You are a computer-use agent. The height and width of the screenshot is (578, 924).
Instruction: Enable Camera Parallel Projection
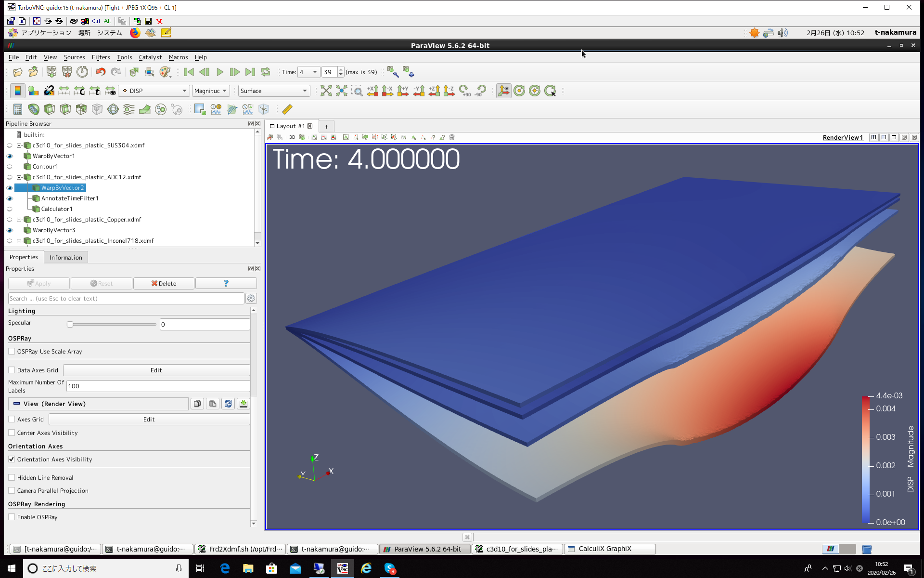tap(12, 491)
